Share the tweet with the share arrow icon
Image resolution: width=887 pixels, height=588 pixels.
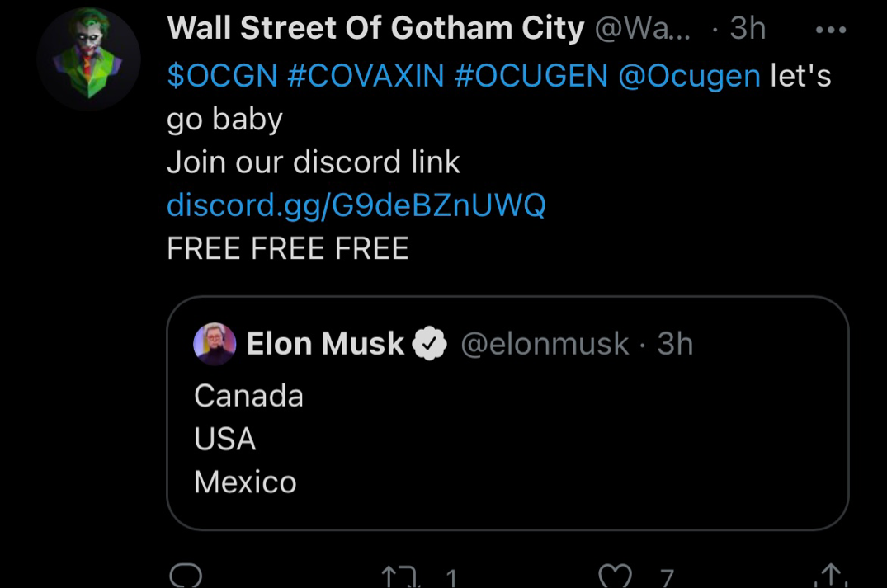[831, 575]
